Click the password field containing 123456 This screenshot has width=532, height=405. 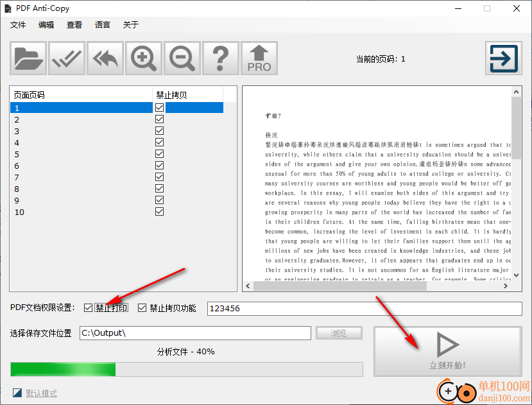coord(365,309)
